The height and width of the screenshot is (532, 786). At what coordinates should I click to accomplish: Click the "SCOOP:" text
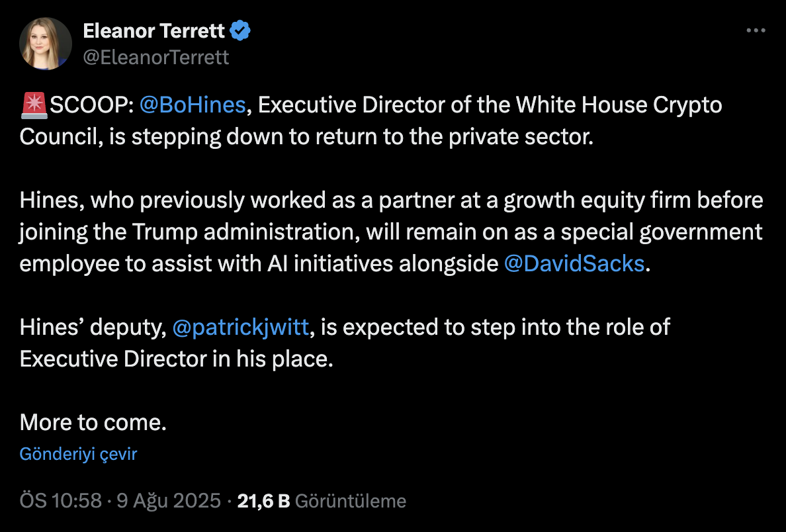coord(92,105)
